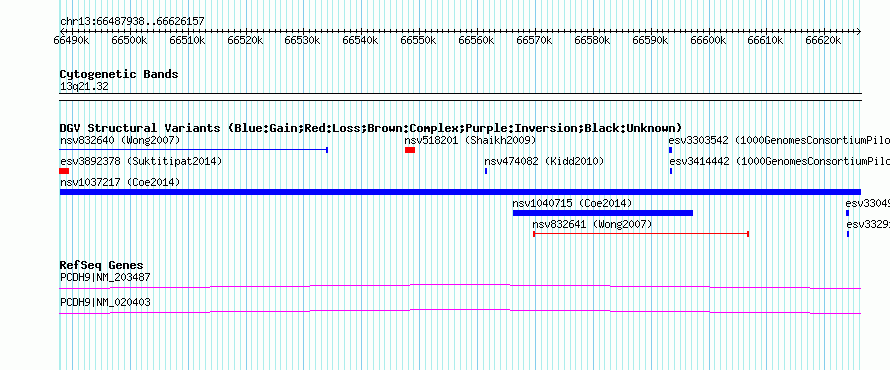Click the 66580k ruler tick label

pyautogui.click(x=592, y=41)
